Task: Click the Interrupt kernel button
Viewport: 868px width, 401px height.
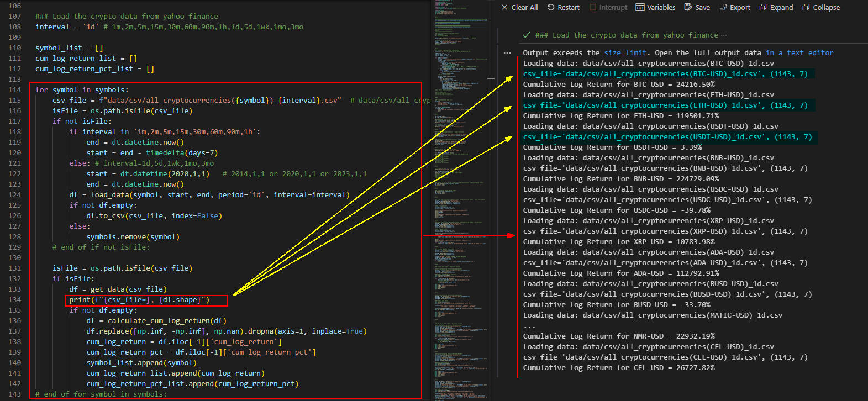Action: (608, 7)
